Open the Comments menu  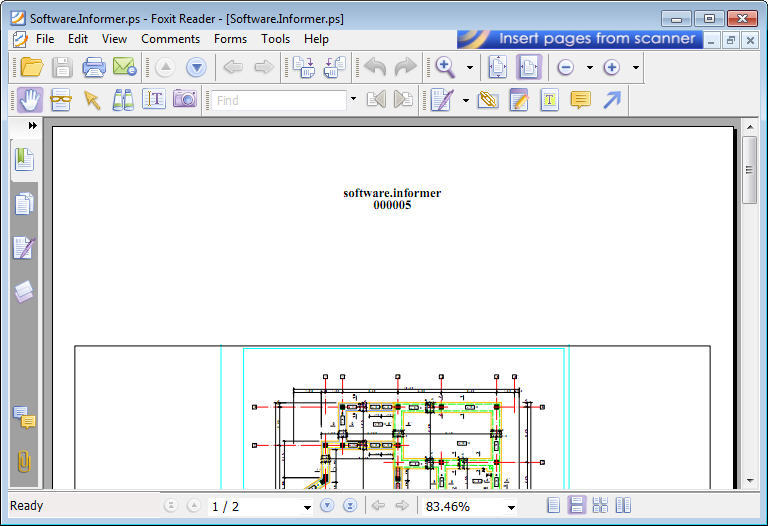coord(170,39)
